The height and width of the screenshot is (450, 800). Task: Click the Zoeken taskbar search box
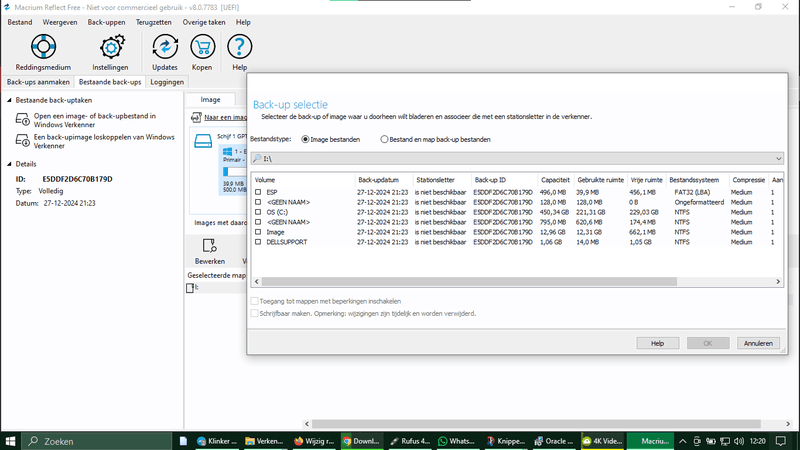point(97,441)
